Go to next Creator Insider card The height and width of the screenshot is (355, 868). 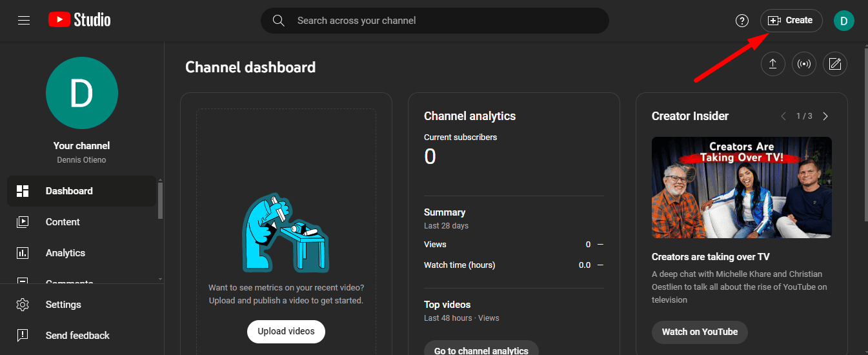click(825, 116)
